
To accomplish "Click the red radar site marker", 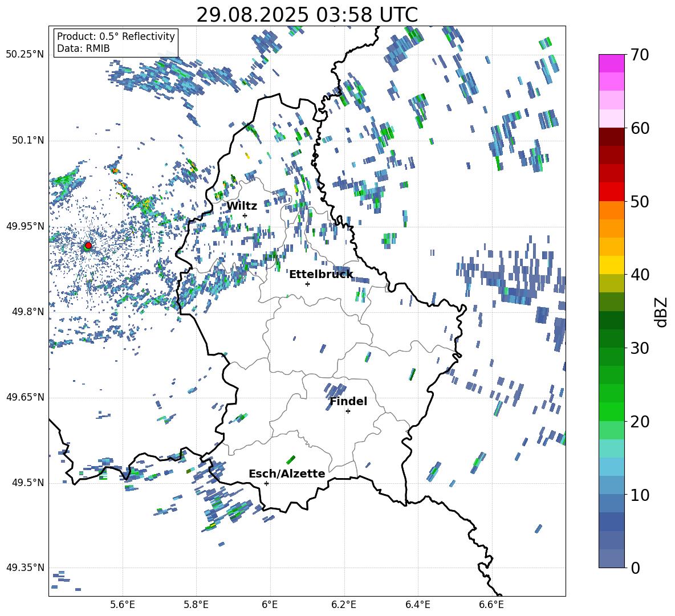I will [x=88, y=245].
